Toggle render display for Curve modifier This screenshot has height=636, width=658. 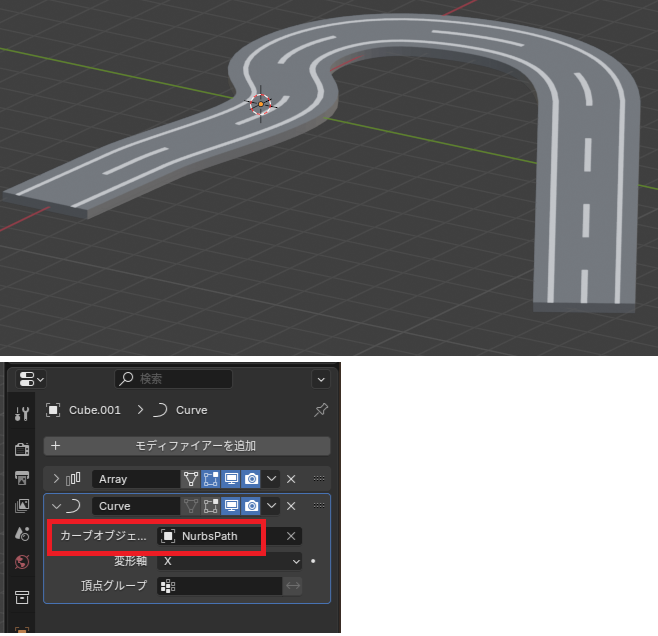[x=251, y=506]
